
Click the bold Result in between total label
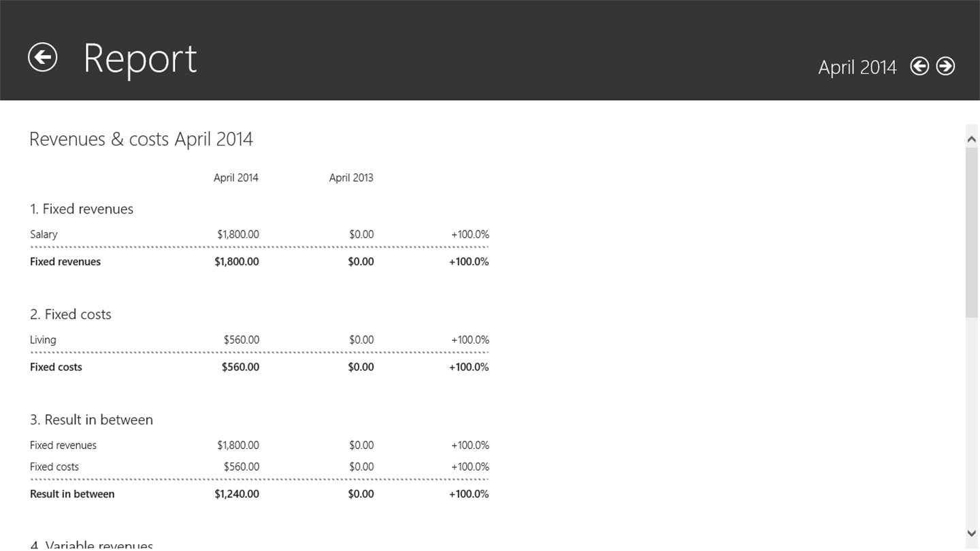click(72, 494)
